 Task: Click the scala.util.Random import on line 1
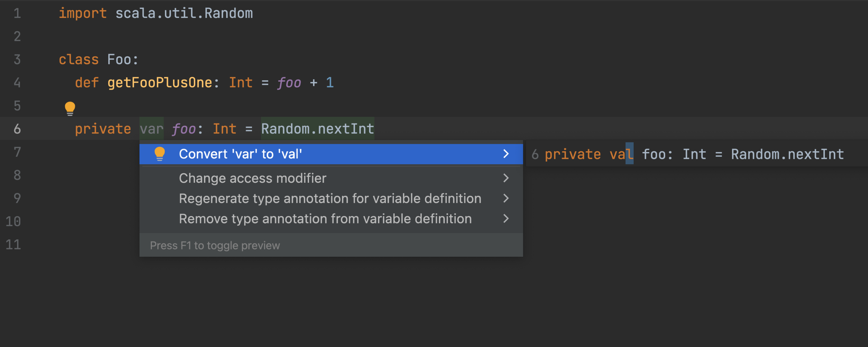184,13
